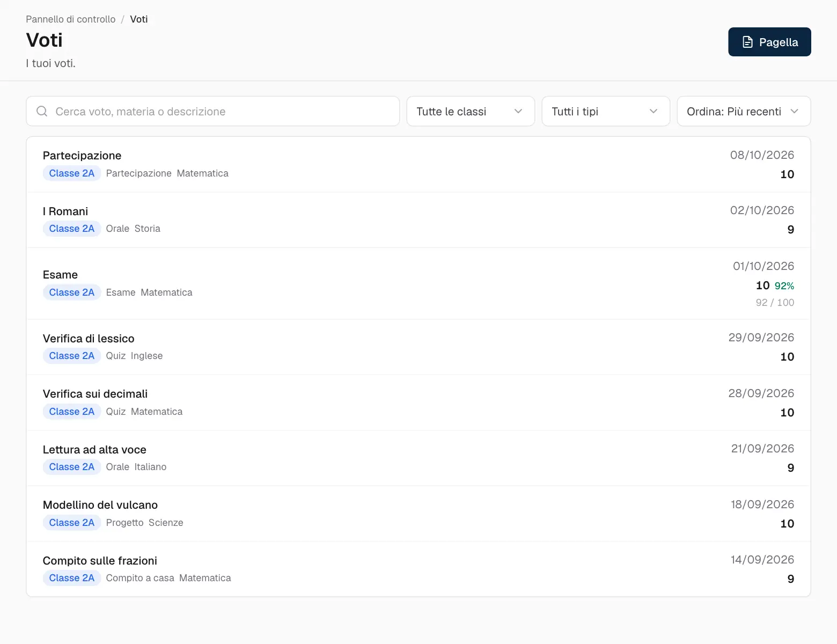Click Classe 2A badge in Esame row
The width and height of the screenshot is (837, 644).
pos(72,292)
